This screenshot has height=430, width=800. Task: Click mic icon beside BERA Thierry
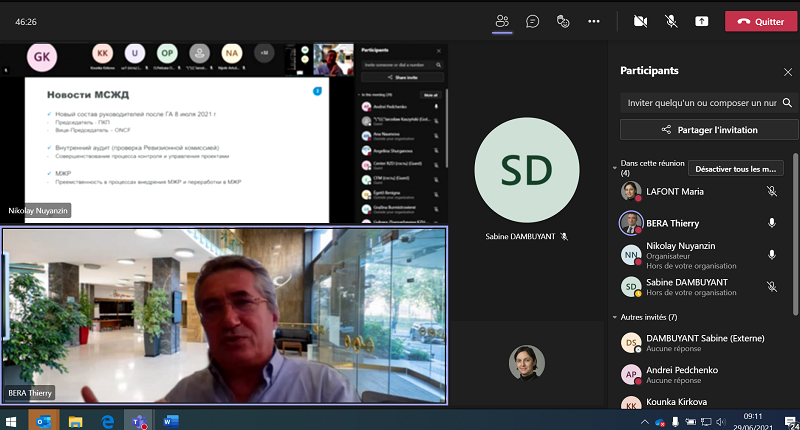pyautogui.click(x=771, y=223)
